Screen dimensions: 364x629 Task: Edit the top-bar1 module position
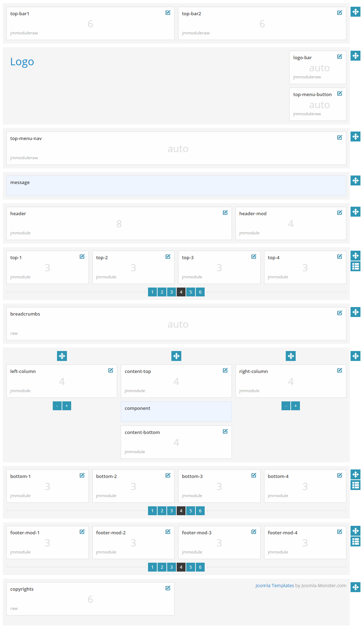point(168,13)
